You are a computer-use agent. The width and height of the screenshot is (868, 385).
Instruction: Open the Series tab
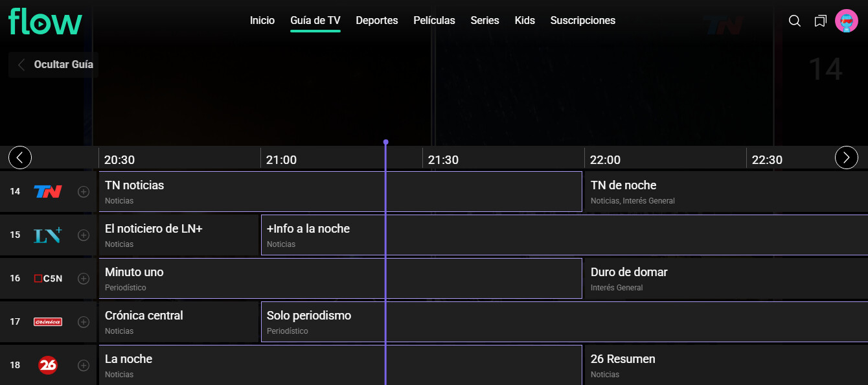485,21
